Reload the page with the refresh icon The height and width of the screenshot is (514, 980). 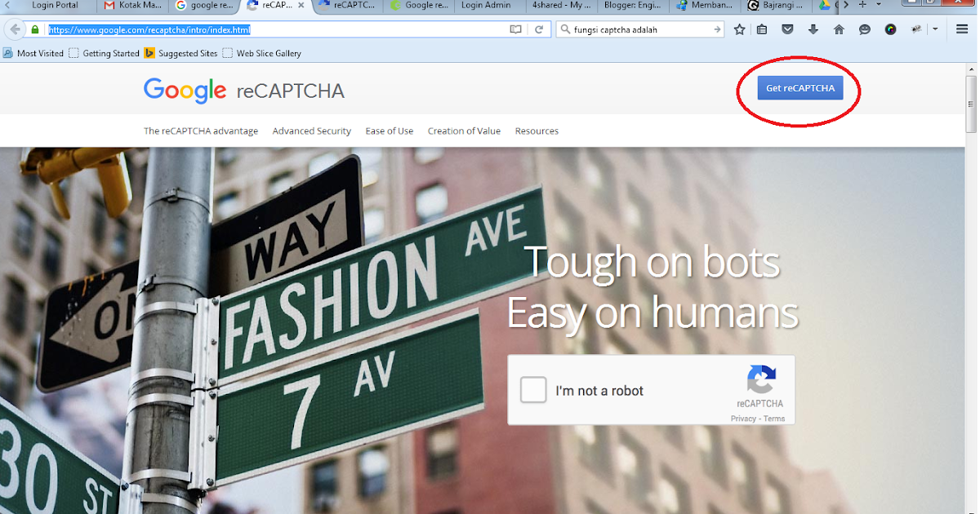[x=540, y=29]
